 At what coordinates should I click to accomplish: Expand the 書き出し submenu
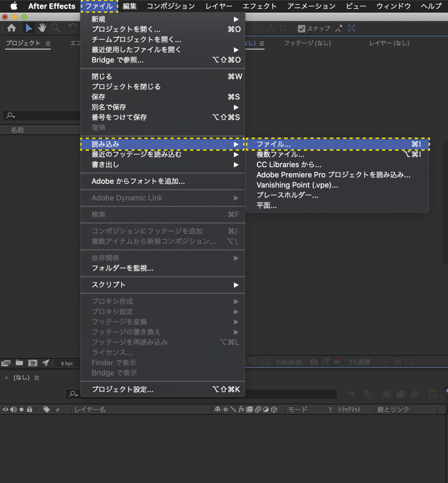point(163,165)
